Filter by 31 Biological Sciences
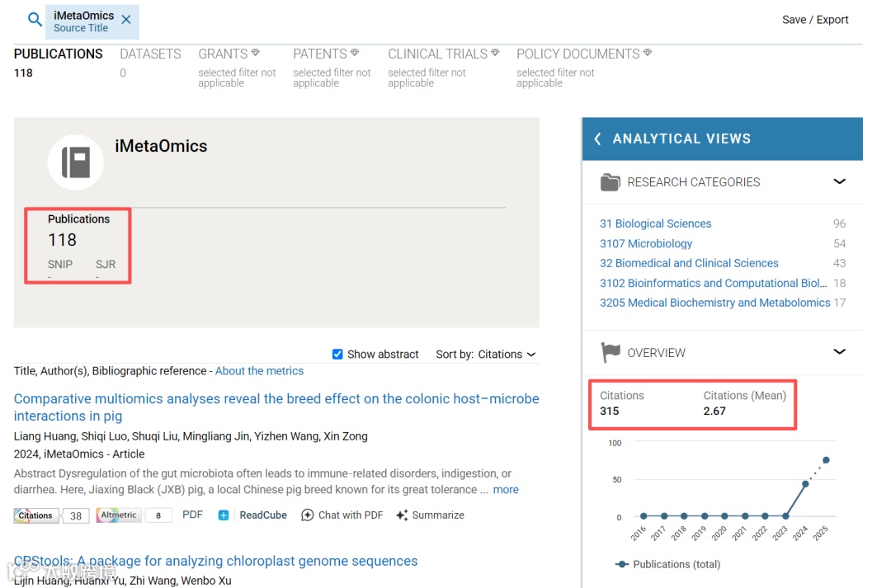This screenshot has width=891, height=588. coord(655,223)
